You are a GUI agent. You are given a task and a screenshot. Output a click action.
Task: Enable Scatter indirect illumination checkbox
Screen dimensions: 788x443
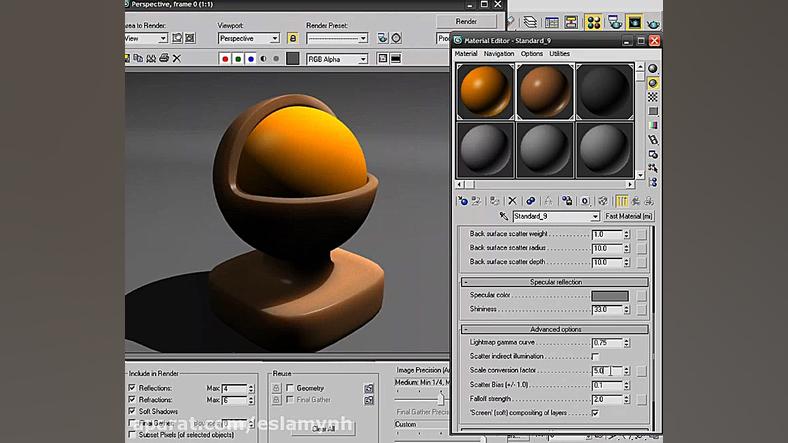(595, 356)
